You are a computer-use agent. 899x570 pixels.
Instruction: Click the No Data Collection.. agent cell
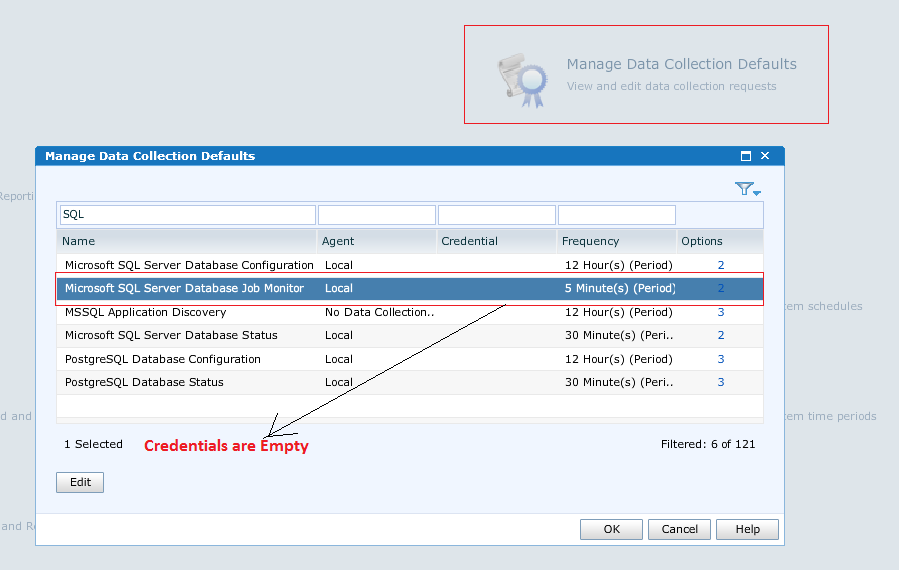click(x=380, y=312)
